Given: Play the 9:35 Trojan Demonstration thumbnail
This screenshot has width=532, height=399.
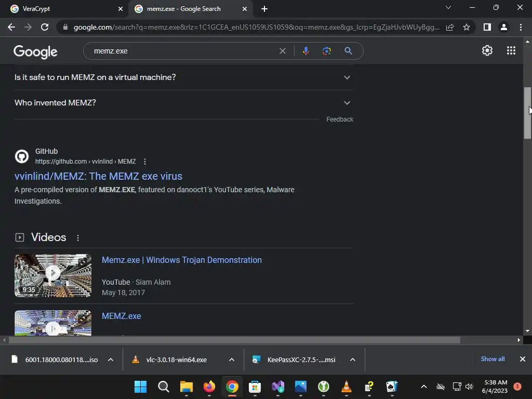Looking at the screenshot, I should [x=53, y=275].
